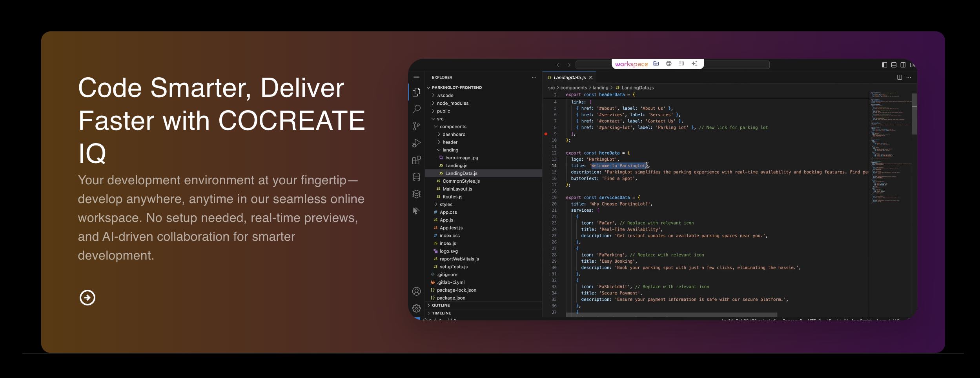This screenshot has width=980, height=378.
Task: Open the database icon in the activity bar
Action: point(417,177)
